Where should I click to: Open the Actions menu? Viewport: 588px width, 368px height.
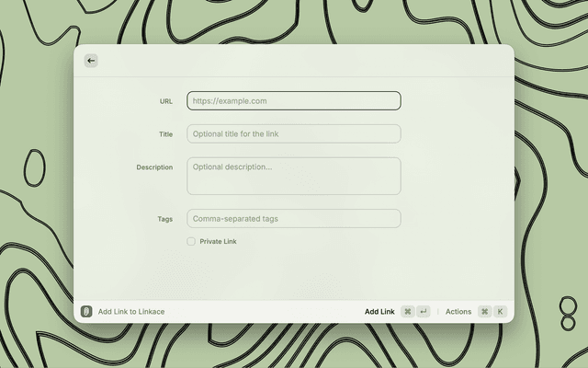tap(458, 312)
